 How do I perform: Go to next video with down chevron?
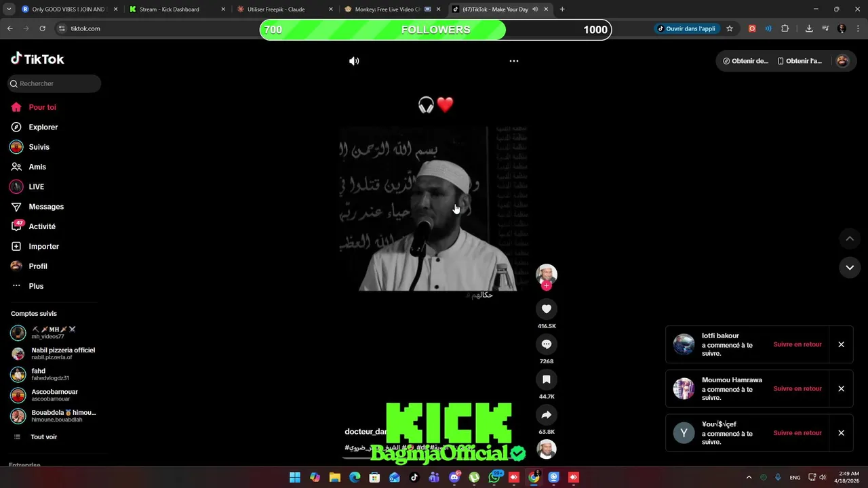[850, 268]
